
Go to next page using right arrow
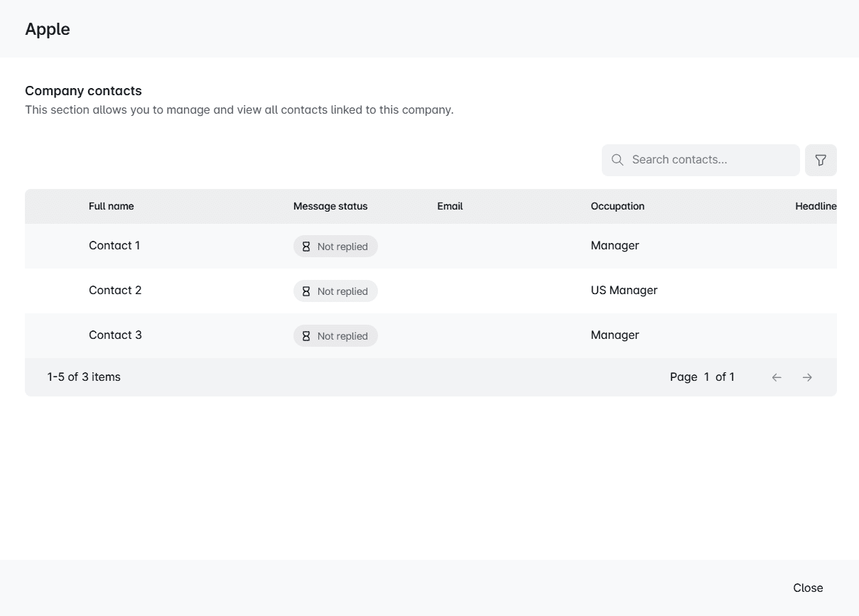[x=807, y=377]
